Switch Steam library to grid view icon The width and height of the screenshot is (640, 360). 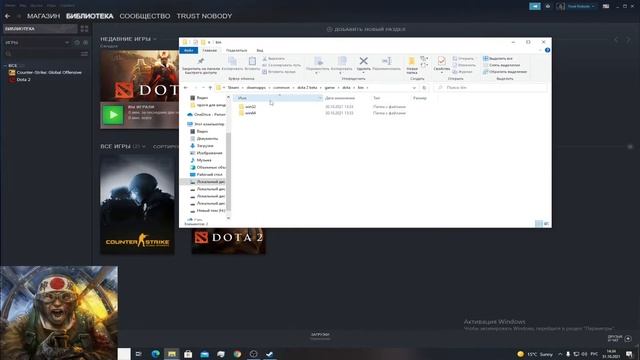click(84, 29)
